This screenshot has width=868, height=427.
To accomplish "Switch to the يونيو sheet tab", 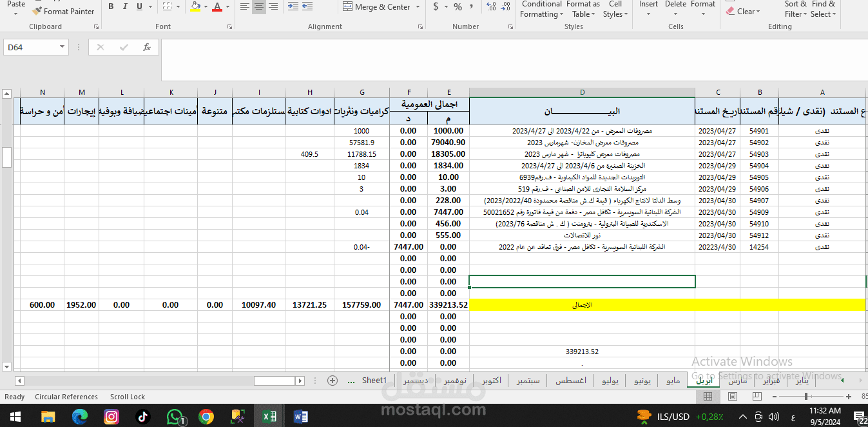I will click(642, 381).
